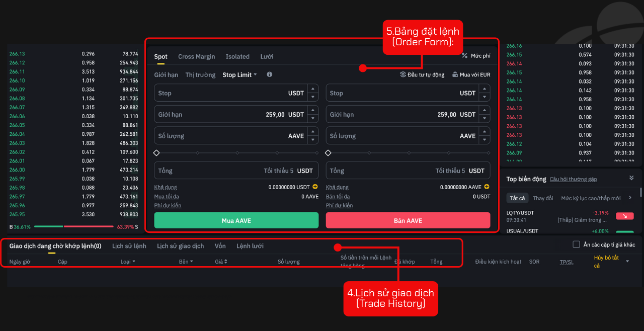This screenshot has height=331, width=644.
Task: Click the red decline icon next to LQTY/USDT
Action: (624, 216)
